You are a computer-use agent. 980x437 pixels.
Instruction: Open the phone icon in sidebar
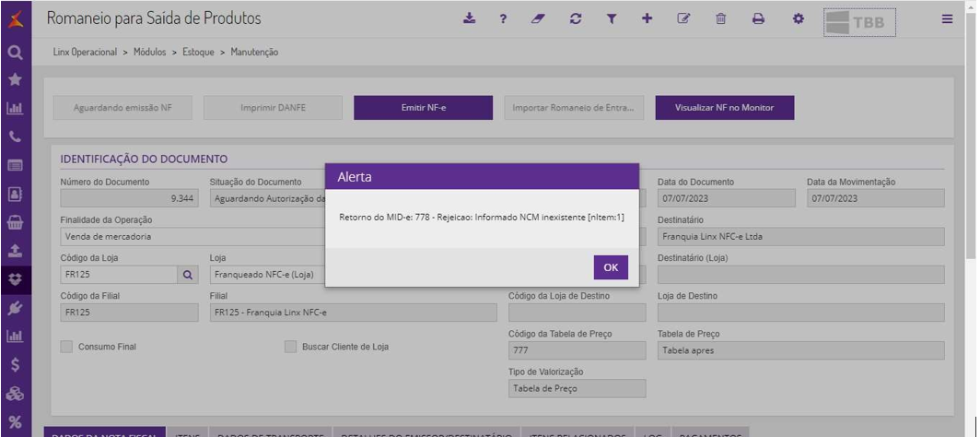[x=15, y=137]
